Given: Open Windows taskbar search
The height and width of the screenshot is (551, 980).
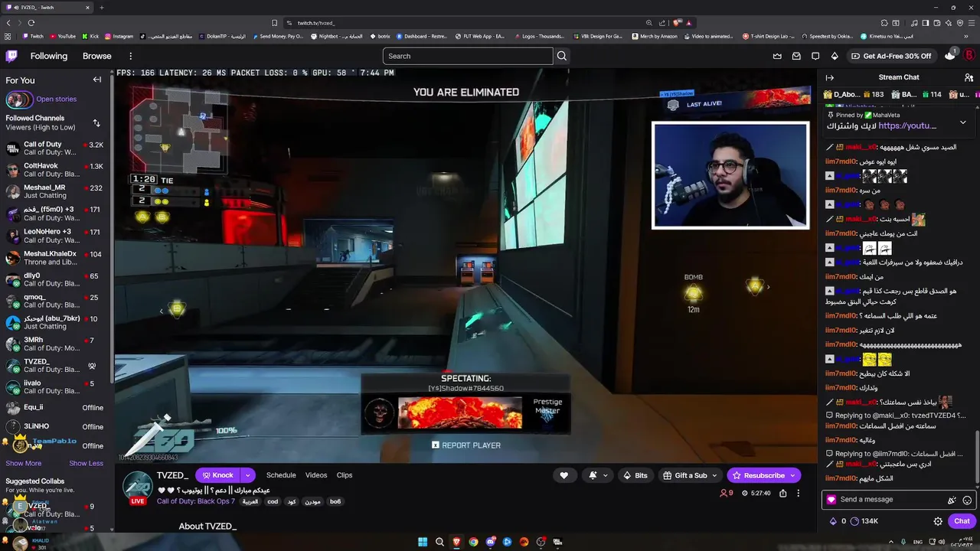Looking at the screenshot, I should click(x=439, y=542).
